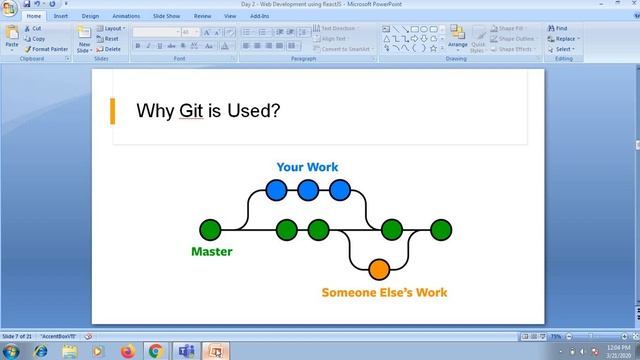Toggle text shadow

pyautogui.click(x=183, y=46)
